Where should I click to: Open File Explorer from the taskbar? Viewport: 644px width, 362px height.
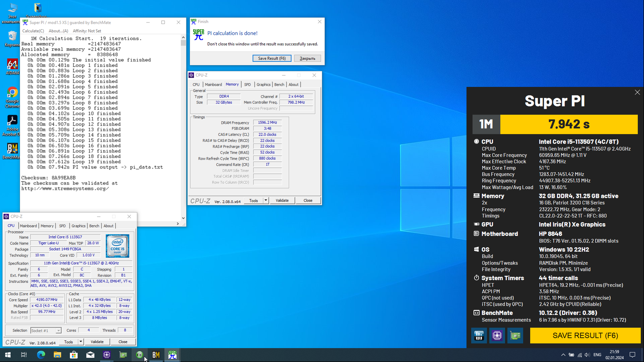pos(57,355)
